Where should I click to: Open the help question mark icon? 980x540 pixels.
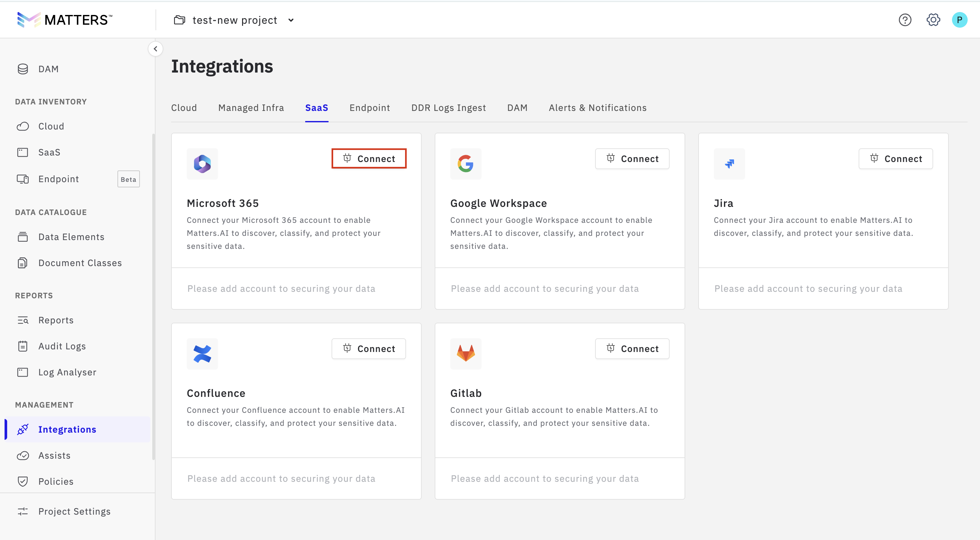click(x=905, y=20)
